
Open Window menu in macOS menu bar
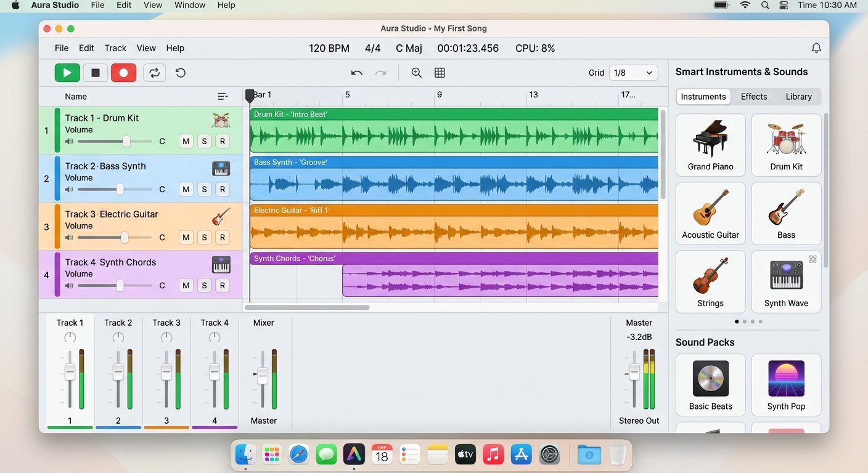coord(190,5)
